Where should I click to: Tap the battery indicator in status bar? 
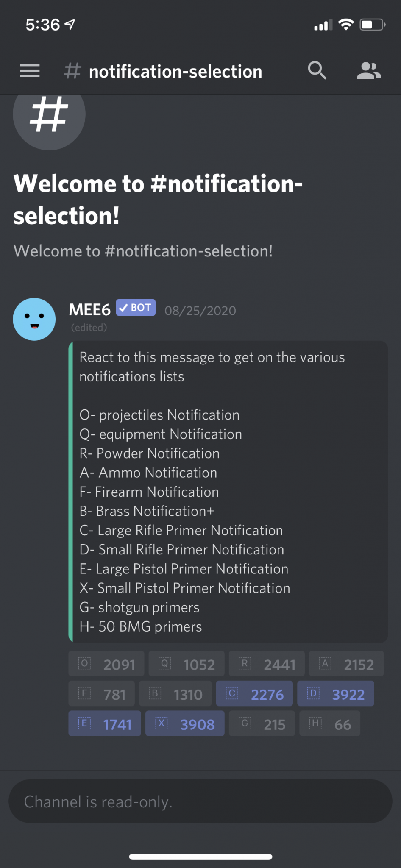pyautogui.click(x=373, y=25)
